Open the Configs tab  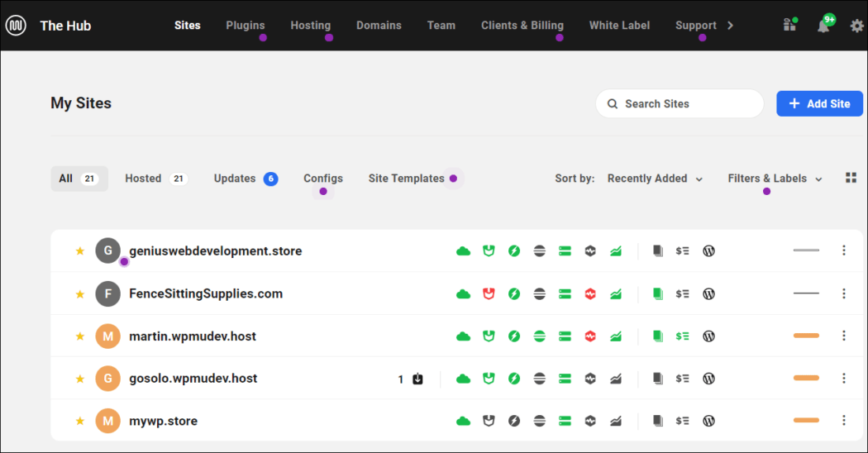(x=322, y=179)
